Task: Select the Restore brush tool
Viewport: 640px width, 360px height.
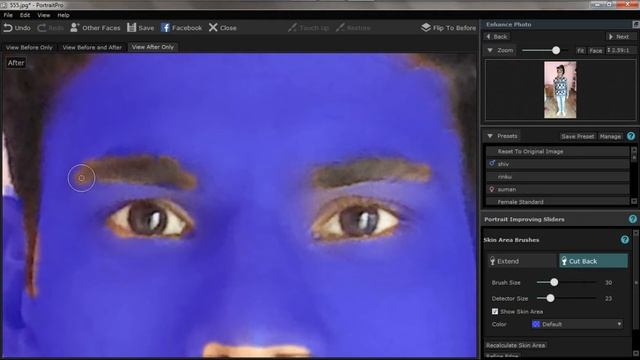Action: [x=353, y=28]
